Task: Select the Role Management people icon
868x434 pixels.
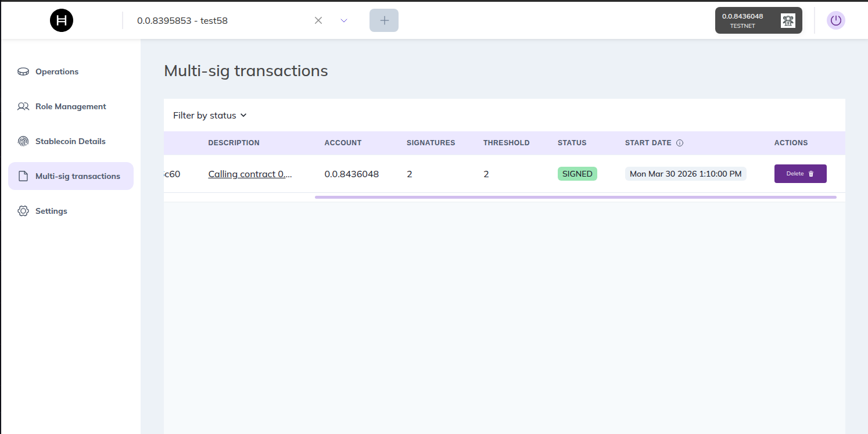Action: tap(23, 106)
